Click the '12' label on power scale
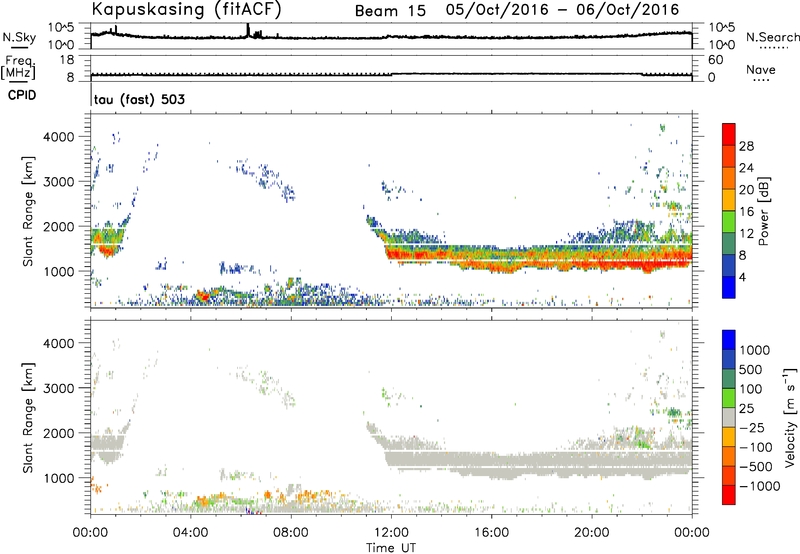 [746, 234]
